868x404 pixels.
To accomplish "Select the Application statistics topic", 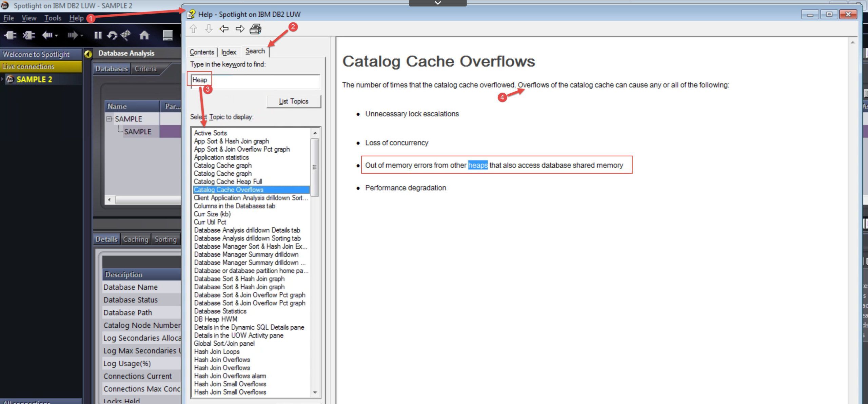I will pyautogui.click(x=221, y=157).
